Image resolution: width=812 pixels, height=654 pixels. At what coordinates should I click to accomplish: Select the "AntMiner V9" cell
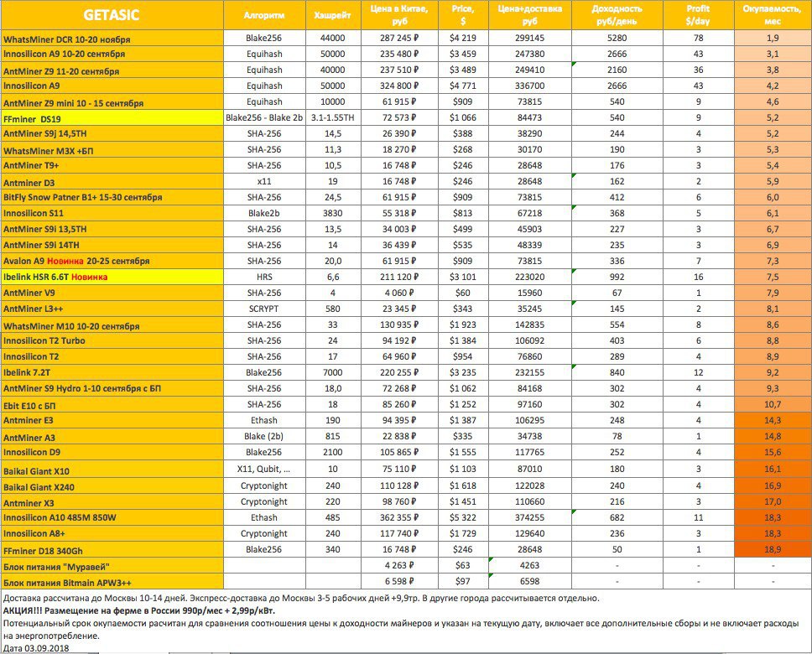pos(112,293)
